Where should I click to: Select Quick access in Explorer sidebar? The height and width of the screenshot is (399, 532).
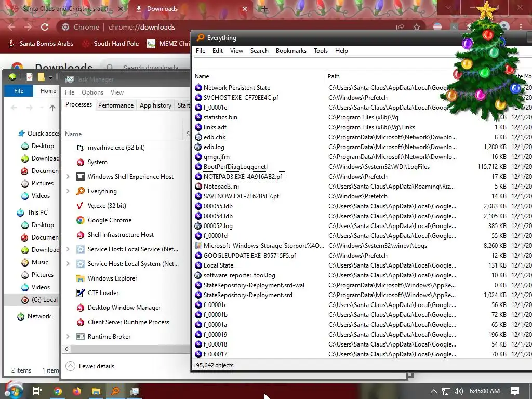38,134
